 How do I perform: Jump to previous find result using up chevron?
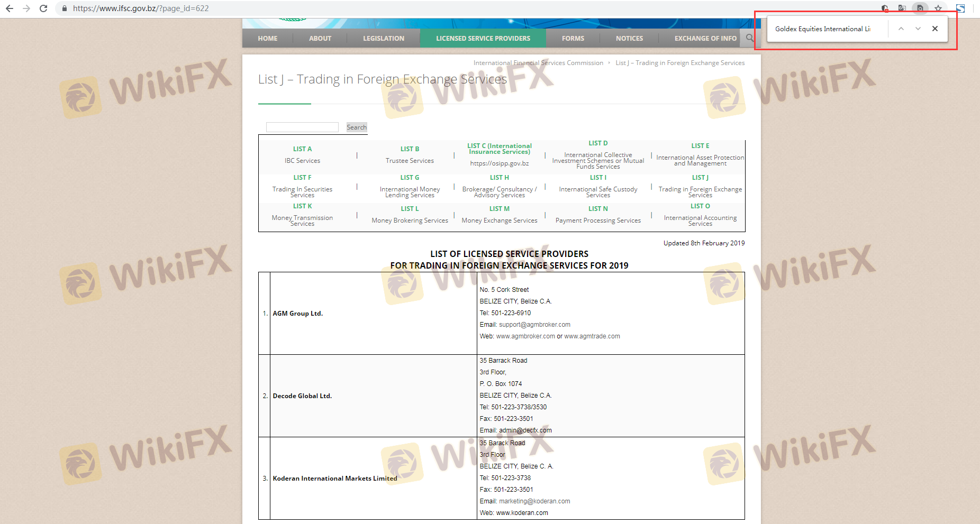[x=901, y=29]
